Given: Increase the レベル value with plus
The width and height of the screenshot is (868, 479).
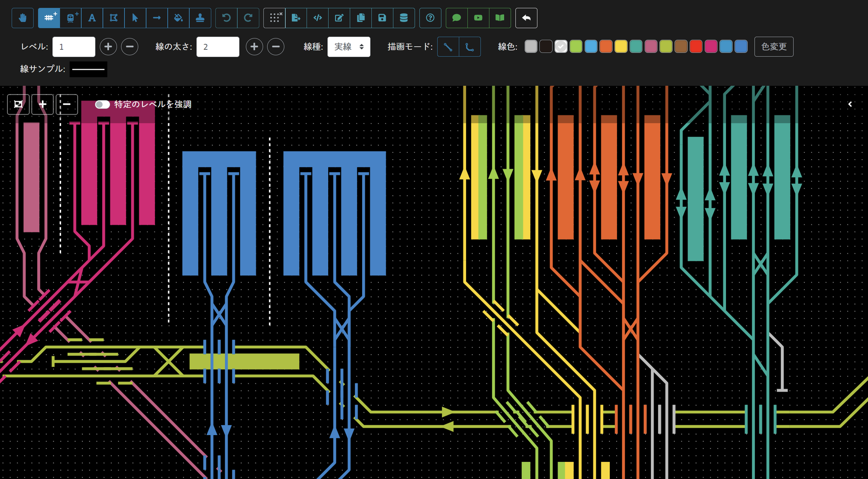Looking at the screenshot, I should coord(108,47).
